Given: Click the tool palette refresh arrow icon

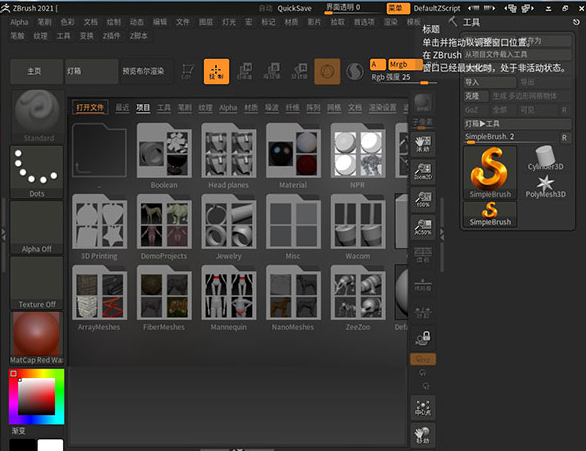Looking at the screenshot, I should point(576,22).
